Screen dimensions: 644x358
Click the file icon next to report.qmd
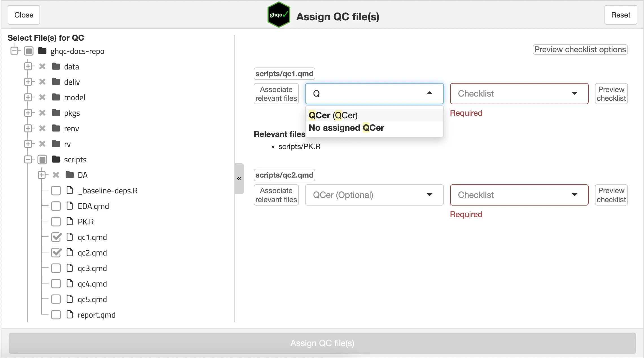69,314
